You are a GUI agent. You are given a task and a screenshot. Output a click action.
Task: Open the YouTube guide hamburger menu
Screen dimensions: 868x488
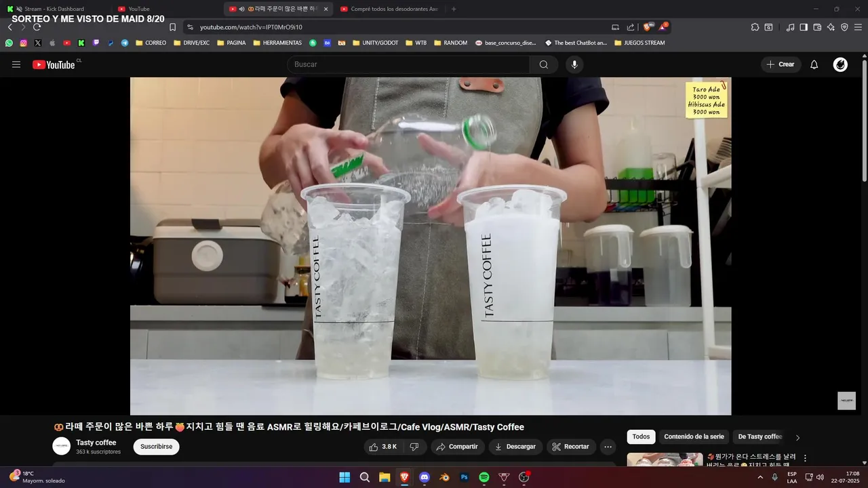(x=16, y=64)
